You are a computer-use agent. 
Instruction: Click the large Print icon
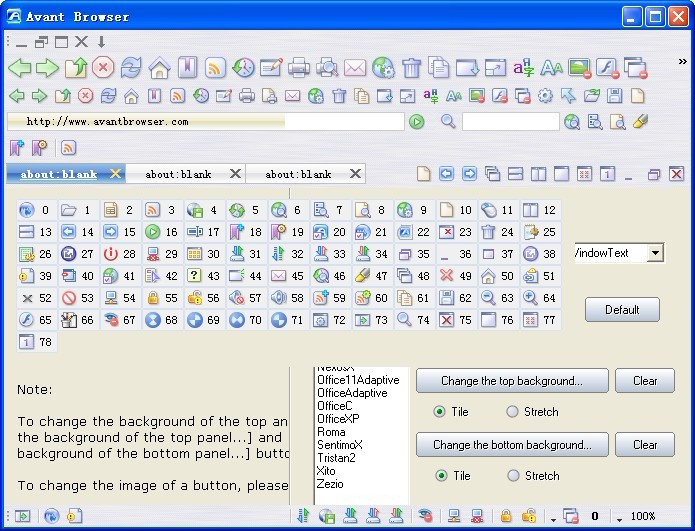[299, 68]
